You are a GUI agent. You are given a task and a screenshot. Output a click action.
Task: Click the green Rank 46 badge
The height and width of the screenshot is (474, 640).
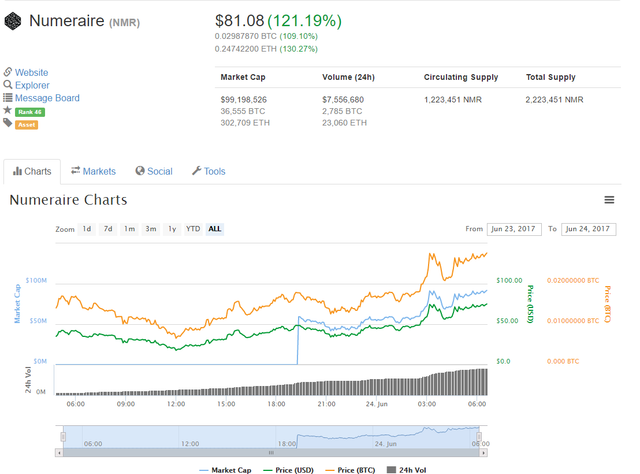pos(30,112)
